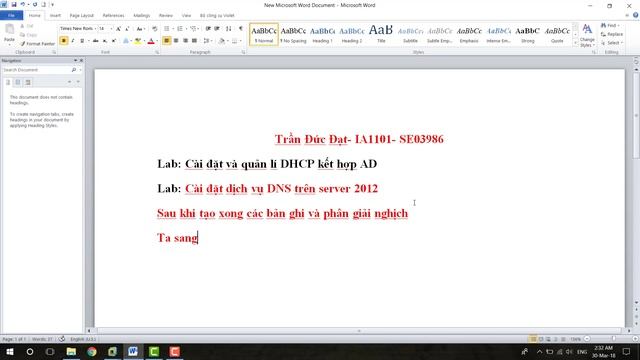Click Align Text Right icon

pos(185,41)
